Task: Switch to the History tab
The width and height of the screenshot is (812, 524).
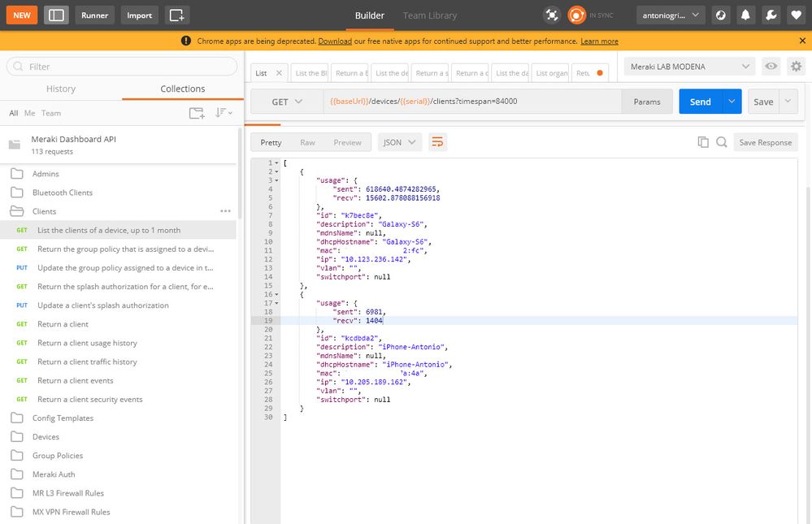Action: point(61,89)
